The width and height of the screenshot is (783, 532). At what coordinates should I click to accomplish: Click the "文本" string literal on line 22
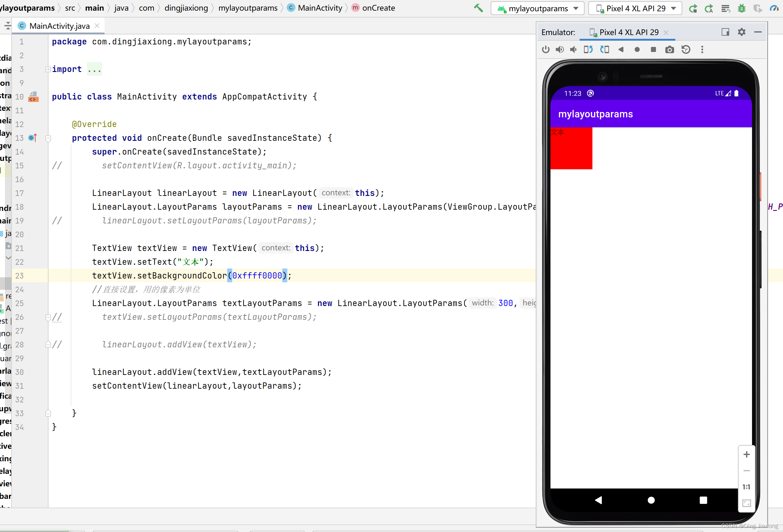click(191, 262)
